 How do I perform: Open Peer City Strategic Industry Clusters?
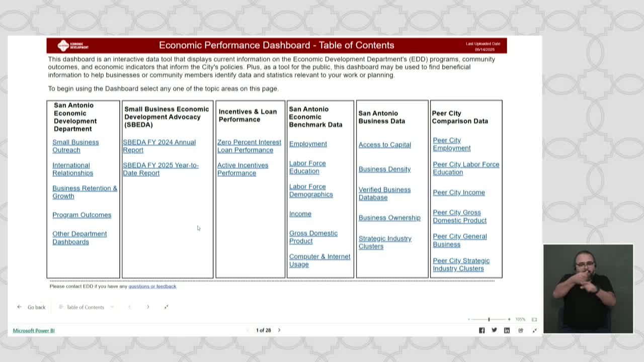tap(461, 264)
